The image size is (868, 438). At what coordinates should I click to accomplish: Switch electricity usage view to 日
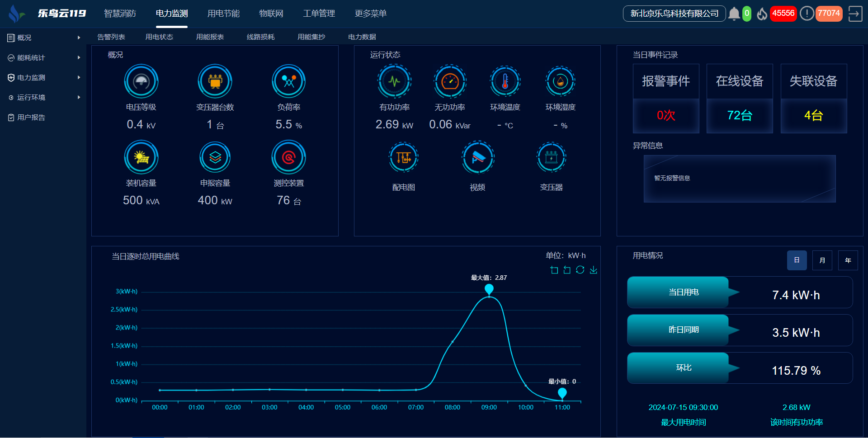797,260
